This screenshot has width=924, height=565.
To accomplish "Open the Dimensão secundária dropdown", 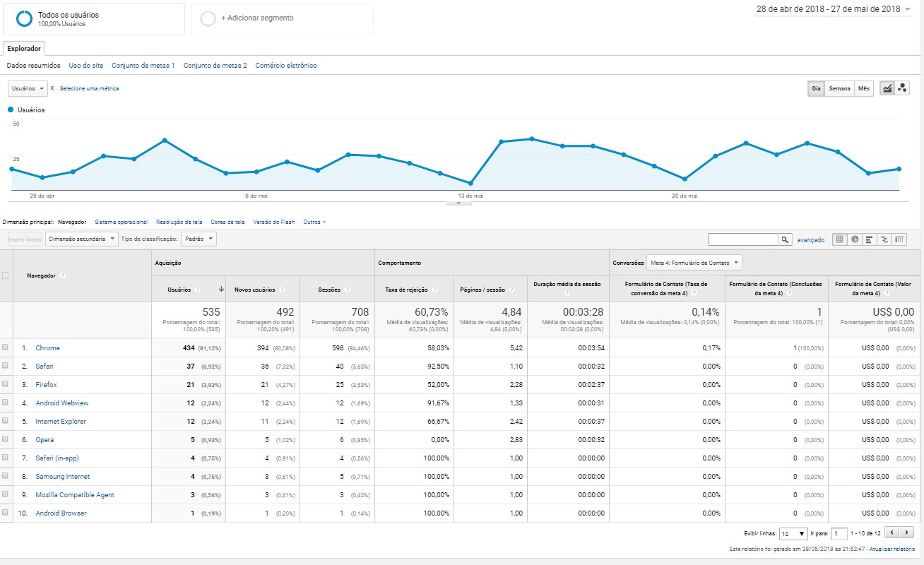I will point(81,239).
